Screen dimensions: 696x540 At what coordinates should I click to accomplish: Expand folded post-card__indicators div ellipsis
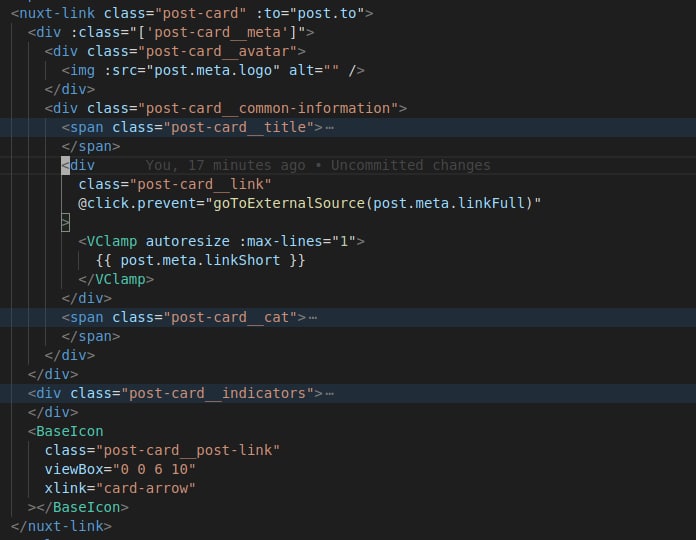tap(329, 394)
